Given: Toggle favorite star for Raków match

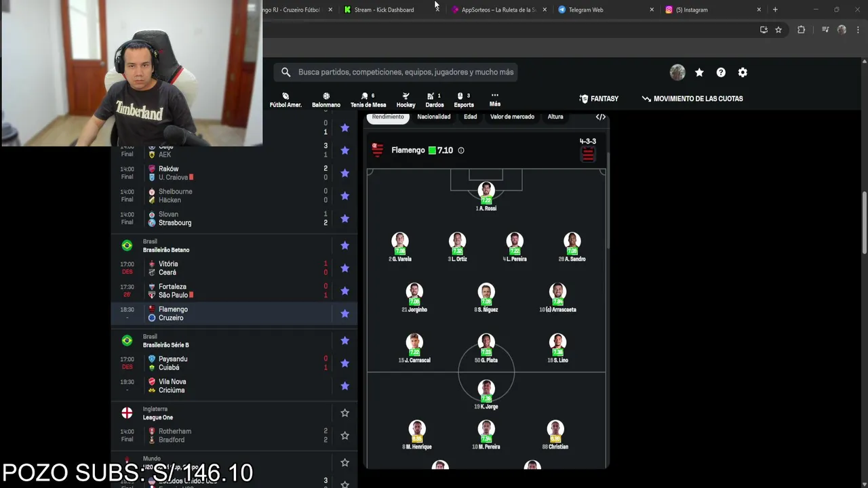Looking at the screenshot, I should [344, 173].
